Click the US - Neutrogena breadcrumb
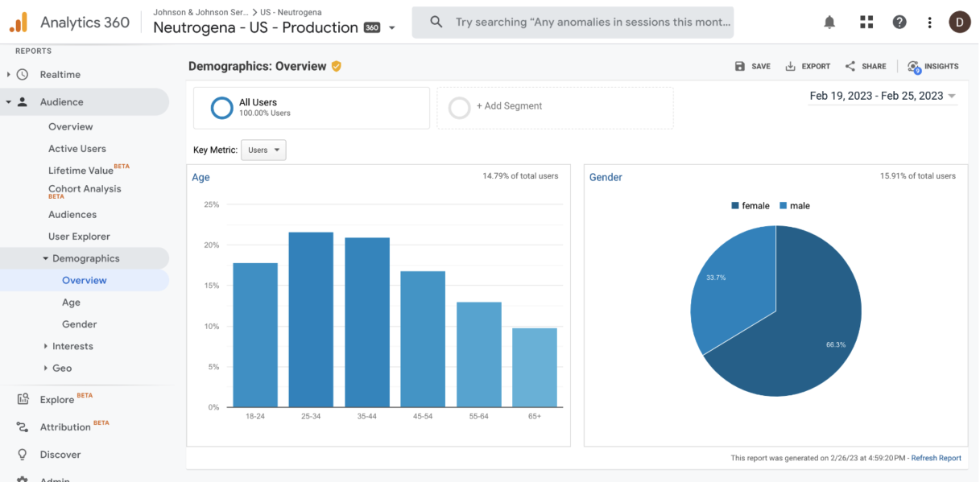The width and height of the screenshot is (980, 482). [x=291, y=12]
